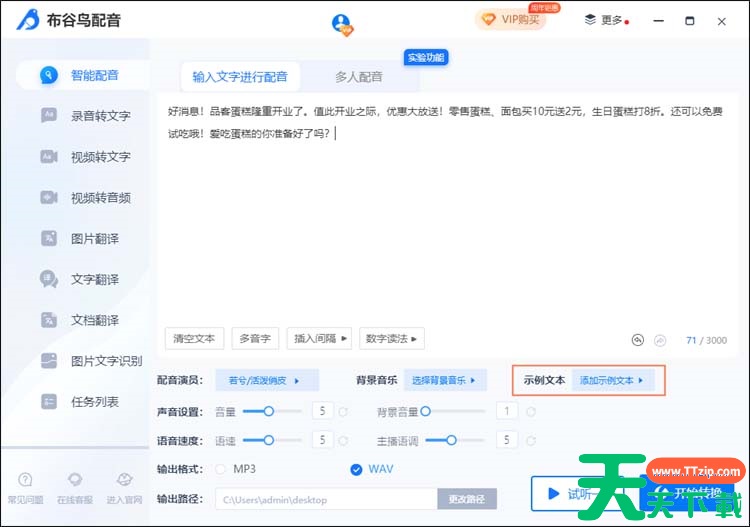Click the 更多 stacked layers icon
This screenshot has height=527, width=750.
(x=590, y=20)
